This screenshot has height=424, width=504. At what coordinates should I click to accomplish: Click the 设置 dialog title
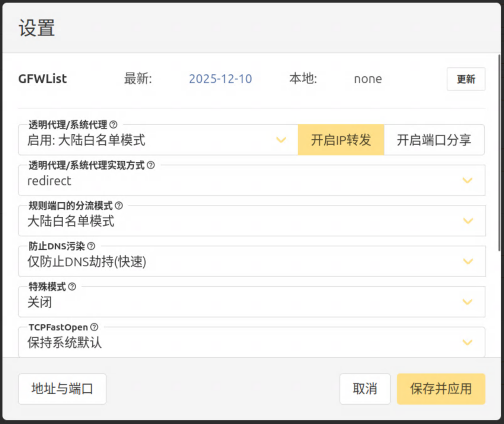37,28
